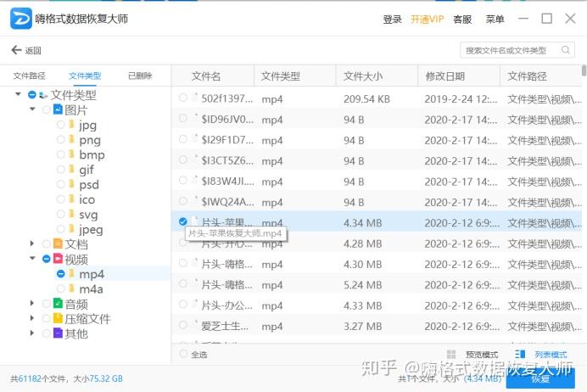Uncheck the selected 片头-苹果 mp4 file

tap(182, 221)
